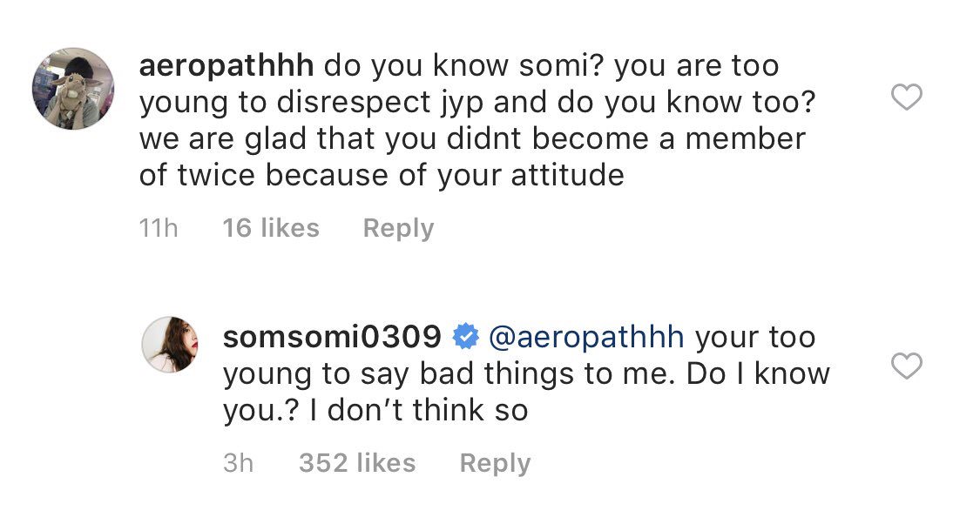
Task: Open aeropathhh's profile picture
Action: (73, 88)
